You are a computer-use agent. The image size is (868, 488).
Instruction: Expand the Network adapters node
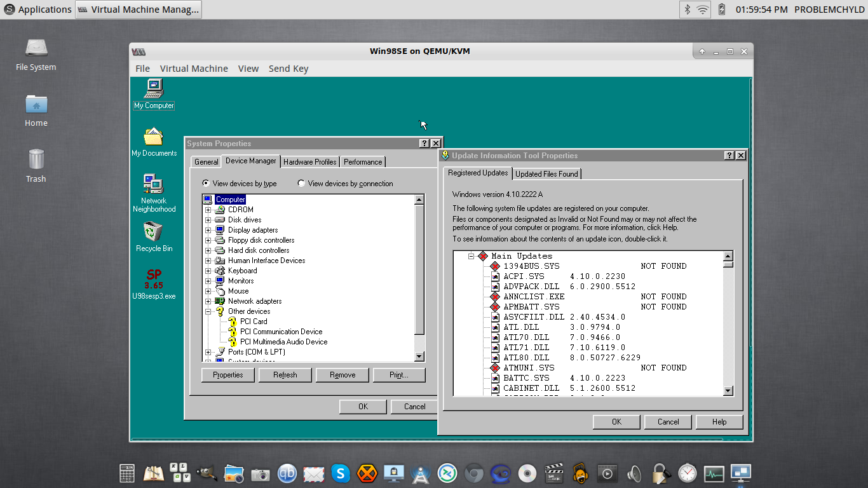pyautogui.click(x=208, y=301)
